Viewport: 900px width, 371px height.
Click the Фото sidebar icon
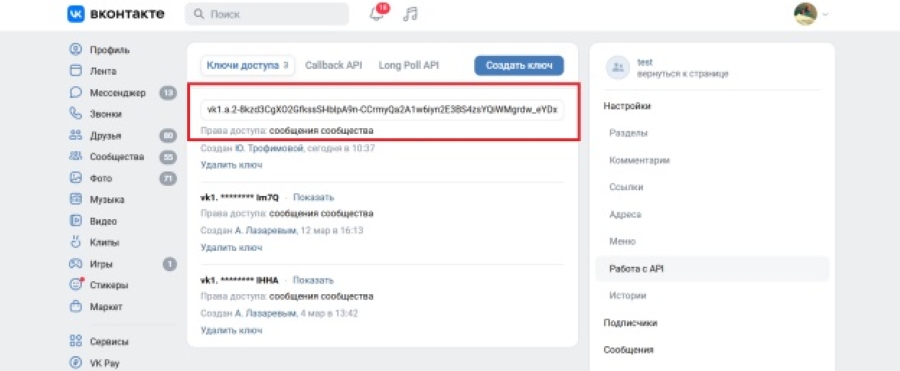76,178
